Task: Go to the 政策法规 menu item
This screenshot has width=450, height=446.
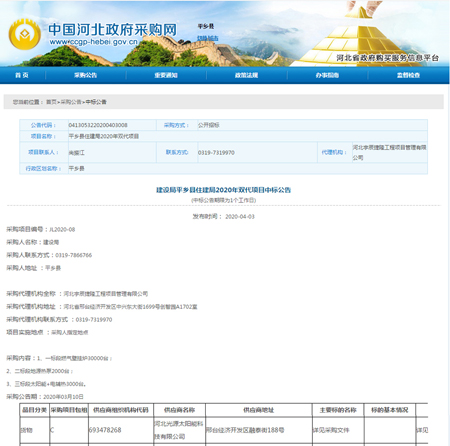Action: point(246,75)
